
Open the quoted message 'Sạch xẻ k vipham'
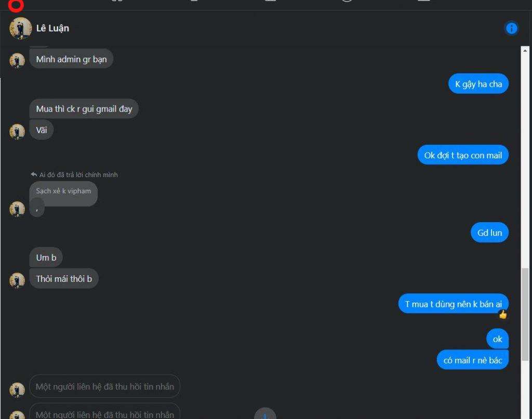tap(63, 191)
